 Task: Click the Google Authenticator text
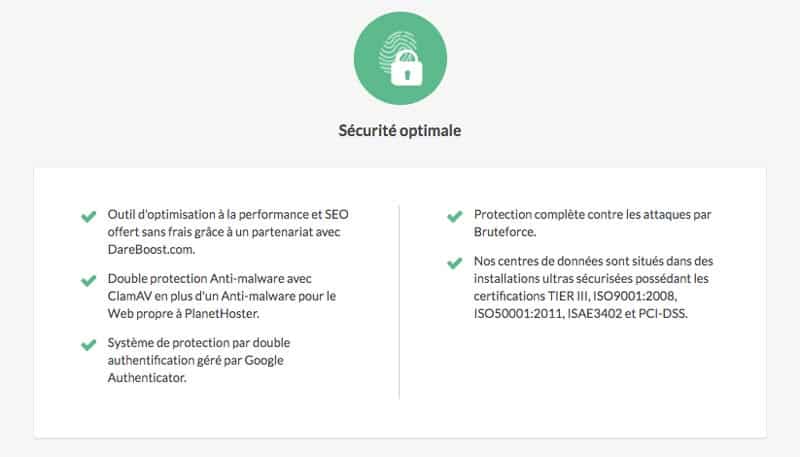click(195, 369)
